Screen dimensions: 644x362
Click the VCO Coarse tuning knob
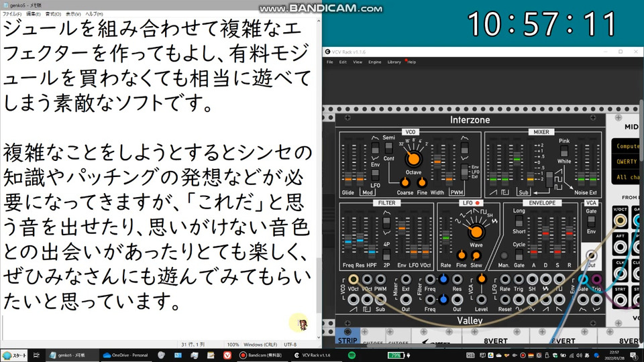click(x=405, y=182)
